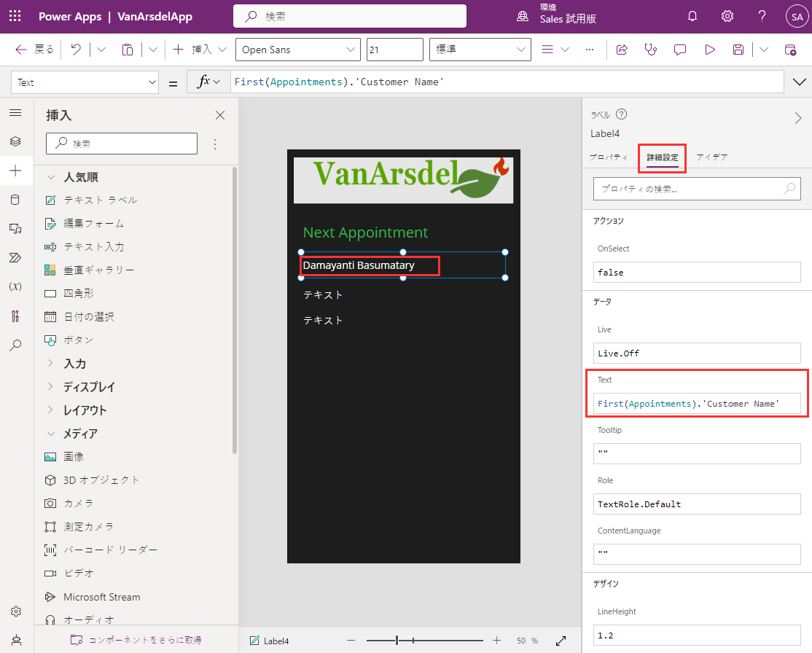
Task: Open the search magnifier in sidebar
Action: tap(15, 345)
